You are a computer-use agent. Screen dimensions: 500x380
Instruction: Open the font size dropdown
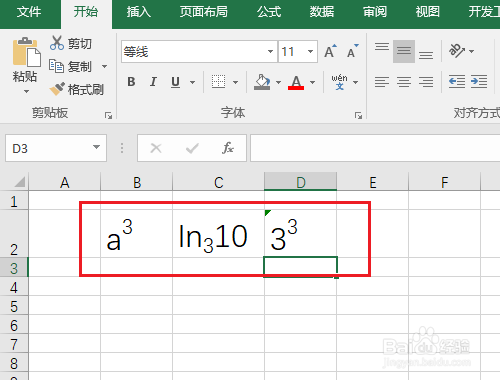[x=310, y=51]
